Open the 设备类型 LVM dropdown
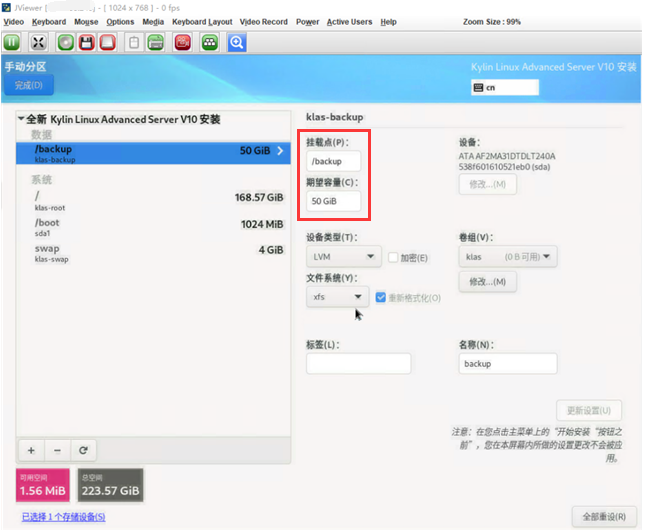 click(x=344, y=257)
